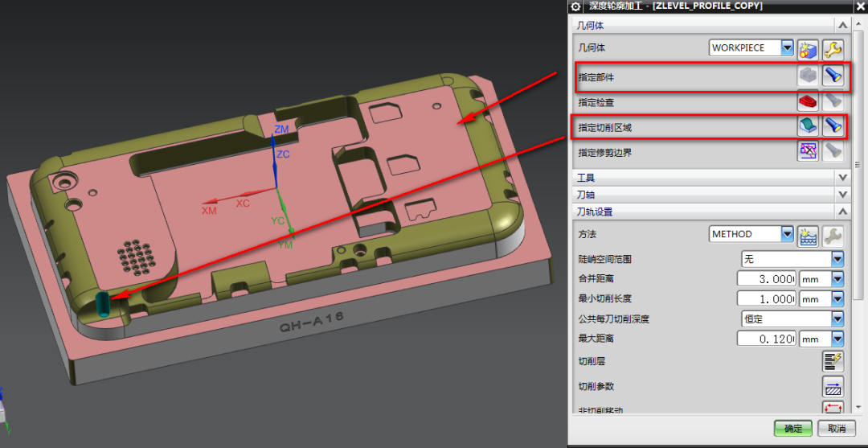Select the 指定切削区域 cut area icon

[808, 126]
